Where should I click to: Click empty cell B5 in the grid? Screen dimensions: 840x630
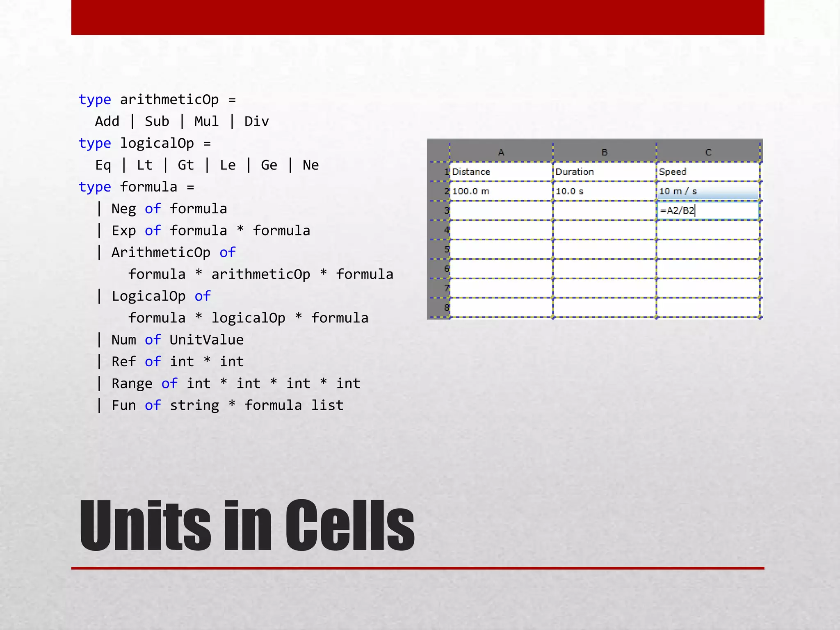(604, 249)
